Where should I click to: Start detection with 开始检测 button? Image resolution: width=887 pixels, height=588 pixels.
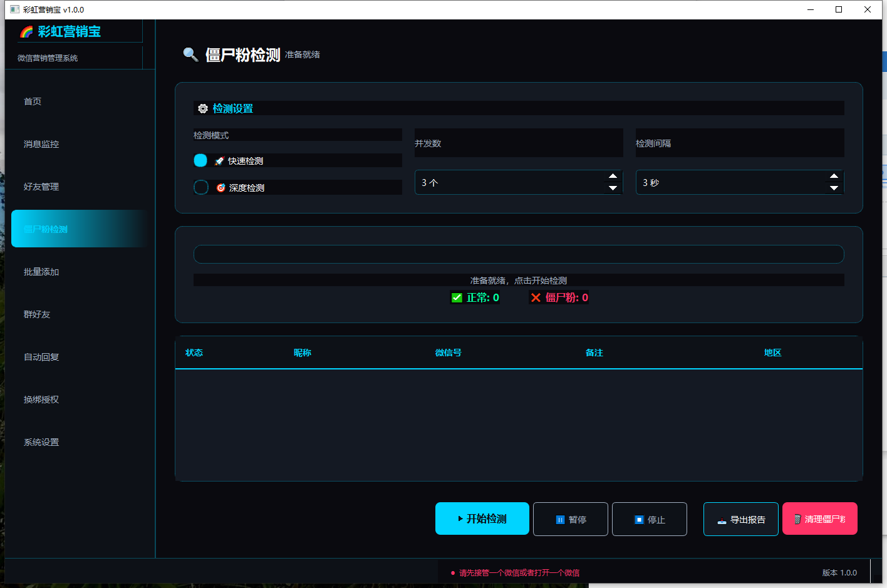click(x=482, y=518)
